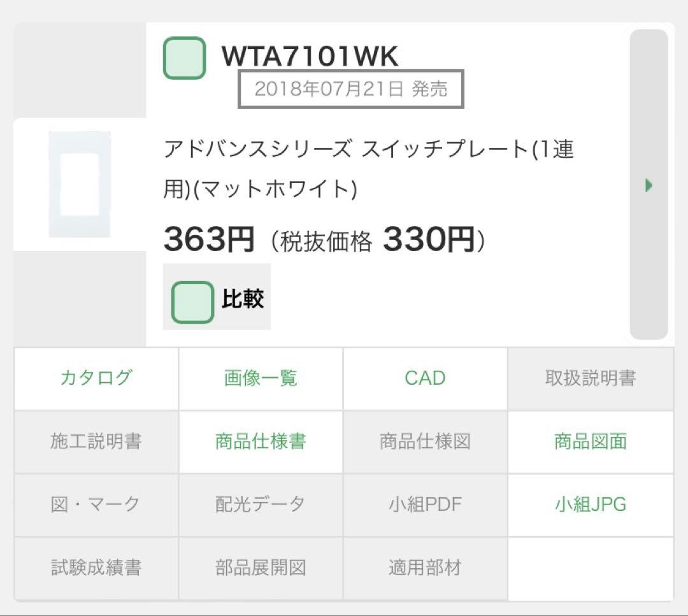Screen dimensions: 688x616
Task: Open the 画像一覧 image list
Action: (x=261, y=378)
